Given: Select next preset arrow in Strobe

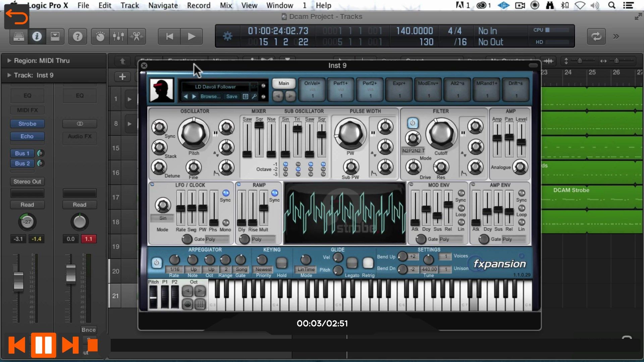Looking at the screenshot, I should [194, 97].
